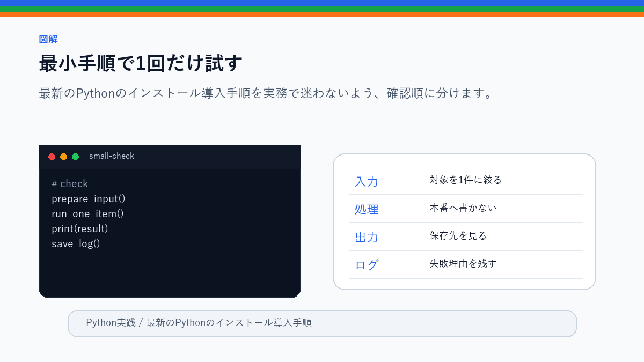Select the small-check window title
Screen dimensions: 644x362
point(112,156)
